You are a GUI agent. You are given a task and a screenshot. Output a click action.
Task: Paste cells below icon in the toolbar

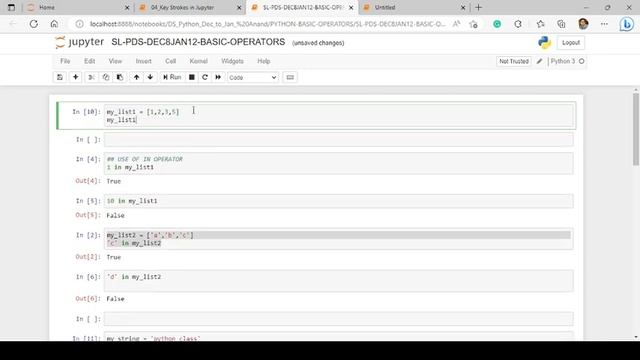tap(120, 77)
